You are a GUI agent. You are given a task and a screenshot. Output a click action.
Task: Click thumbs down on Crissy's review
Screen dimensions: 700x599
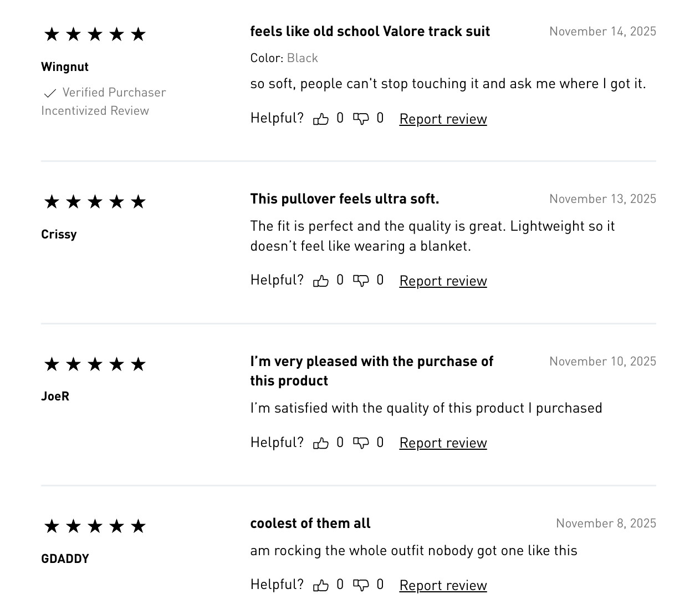[x=361, y=281]
